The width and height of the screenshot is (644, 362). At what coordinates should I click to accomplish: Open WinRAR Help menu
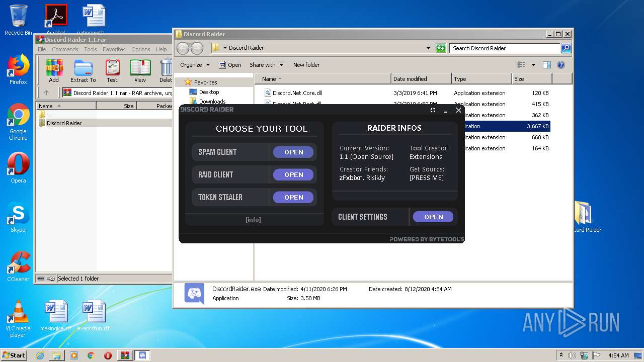tap(161, 49)
